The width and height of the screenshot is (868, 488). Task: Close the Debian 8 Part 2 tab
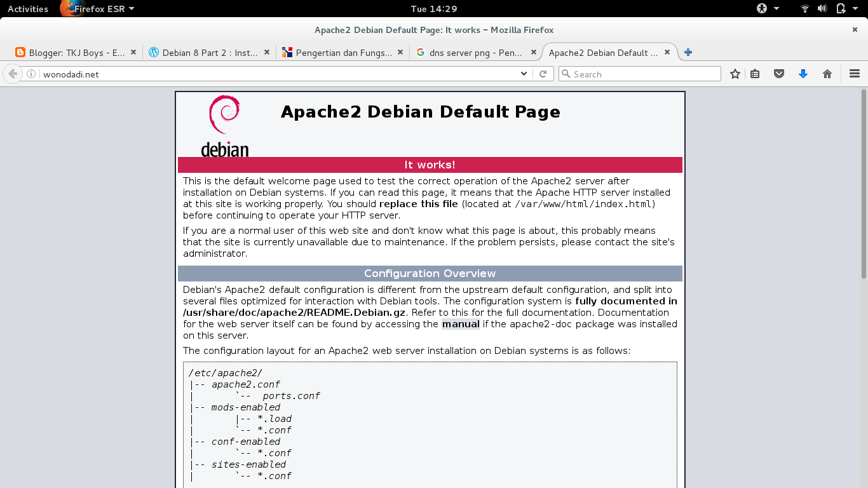[x=267, y=53]
